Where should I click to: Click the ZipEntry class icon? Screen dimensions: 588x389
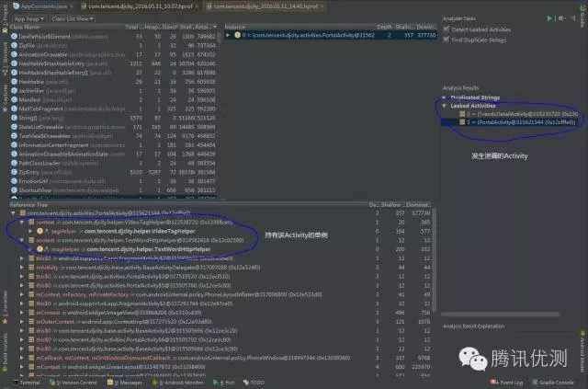click(x=15, y=172)
